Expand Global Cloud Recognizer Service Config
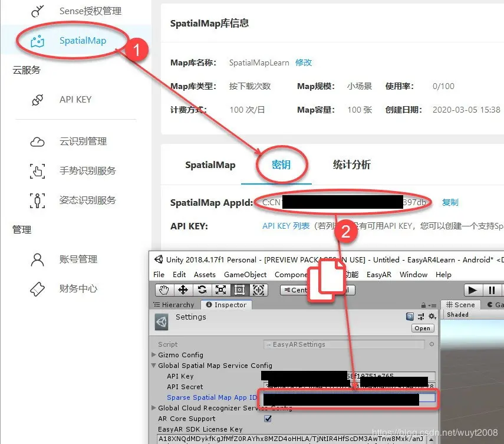504x444 pixels. click(x=154, y=407)
